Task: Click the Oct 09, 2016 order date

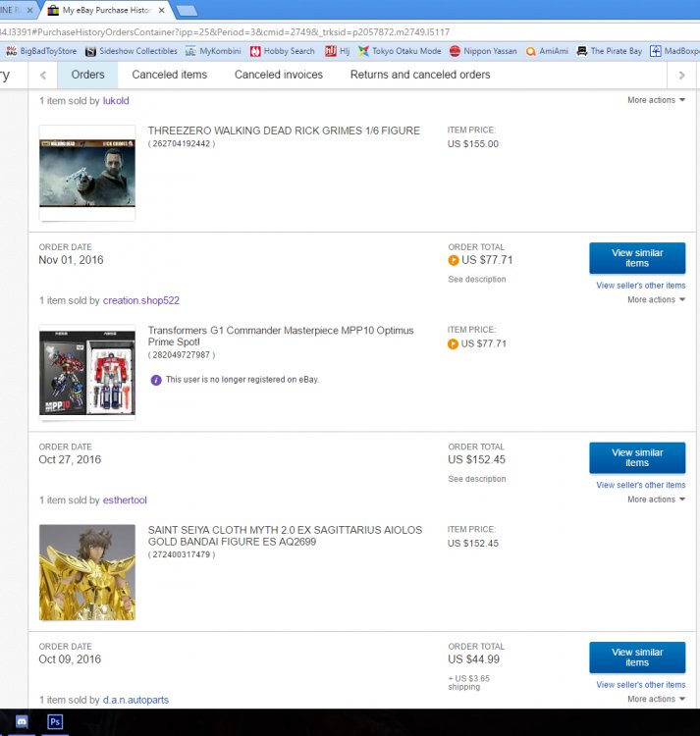Action: click(x=70, y=659)
